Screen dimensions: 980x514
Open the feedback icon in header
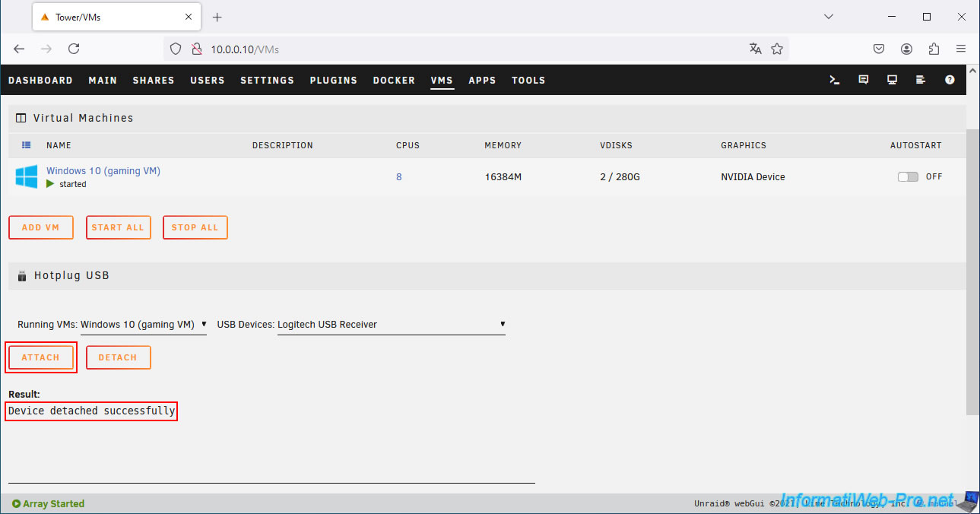click(x=863, y=80)
